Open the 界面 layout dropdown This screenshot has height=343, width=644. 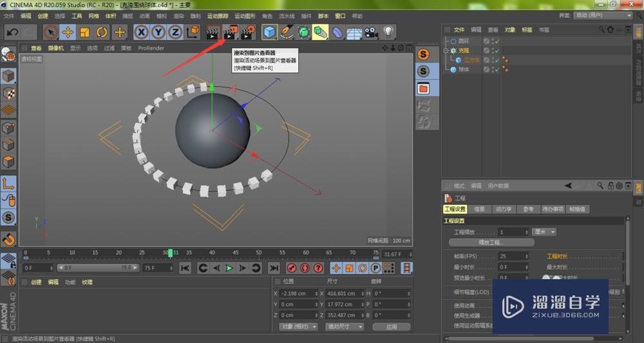coord(603,15)
